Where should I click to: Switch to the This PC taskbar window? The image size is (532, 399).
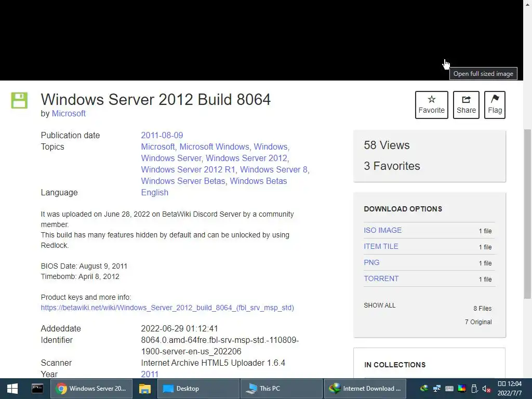tap(281, 389)
